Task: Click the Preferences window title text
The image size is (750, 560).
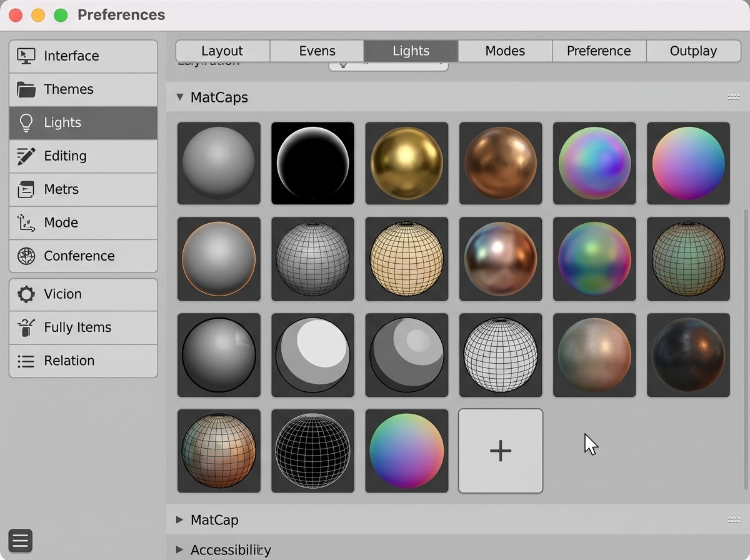Action: 121,15
